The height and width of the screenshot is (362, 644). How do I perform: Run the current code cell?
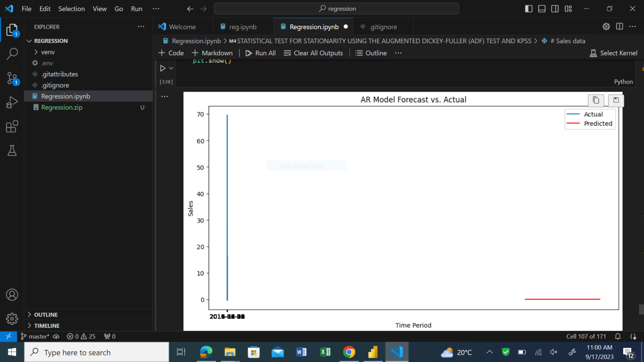pyautogui.click(x=162, y=68)
